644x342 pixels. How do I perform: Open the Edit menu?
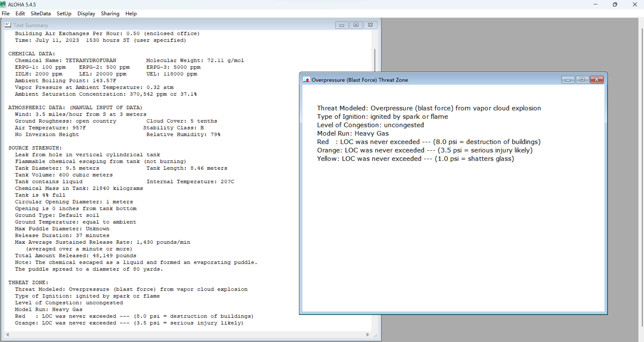click(20, 13)
